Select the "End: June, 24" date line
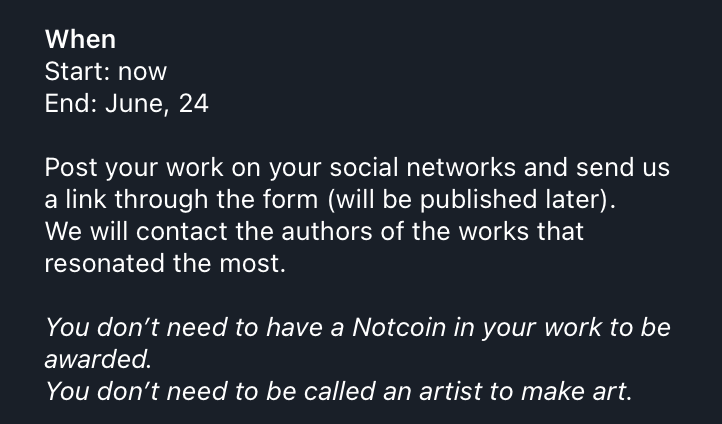Image resolution: width=722 pixels, height=424 pixels. click(127, 103)
